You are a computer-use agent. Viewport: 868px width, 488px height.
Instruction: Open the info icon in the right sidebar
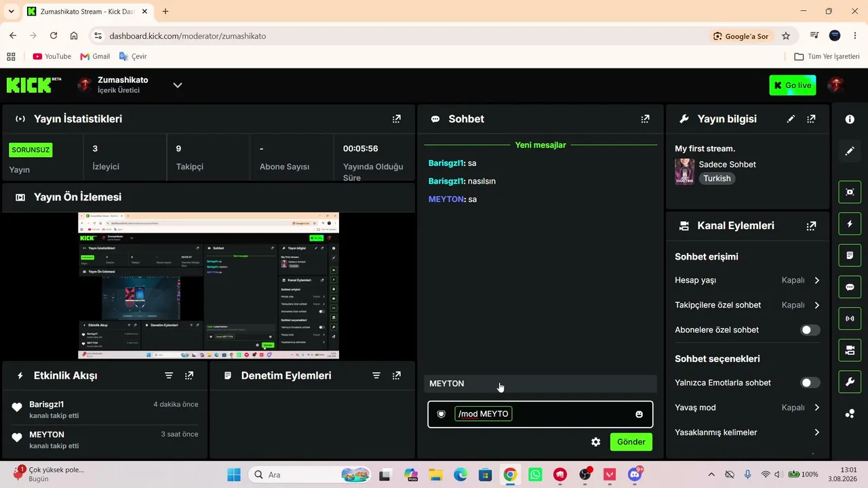[850, 119]
